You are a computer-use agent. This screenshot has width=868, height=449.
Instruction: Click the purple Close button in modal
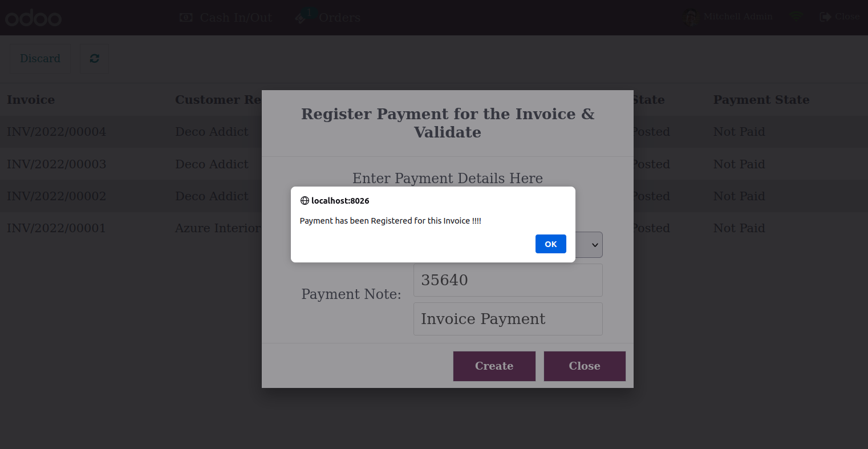[585, 366]
